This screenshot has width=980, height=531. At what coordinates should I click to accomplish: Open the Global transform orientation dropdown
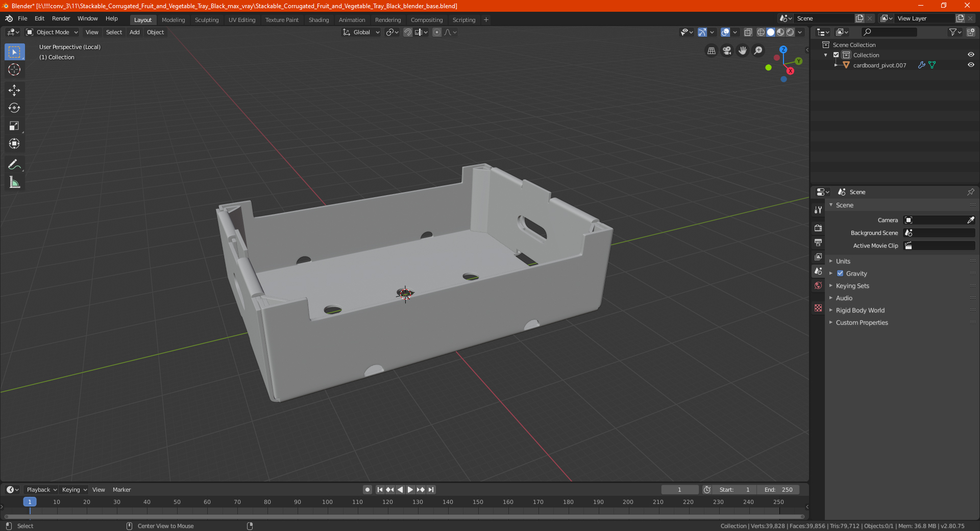coord(361,32)
